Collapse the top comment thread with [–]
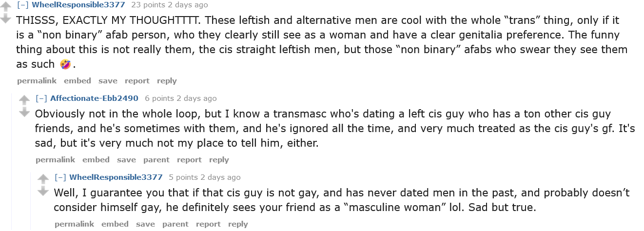Viewport: 644px width, 231px height. coord(22,5)
